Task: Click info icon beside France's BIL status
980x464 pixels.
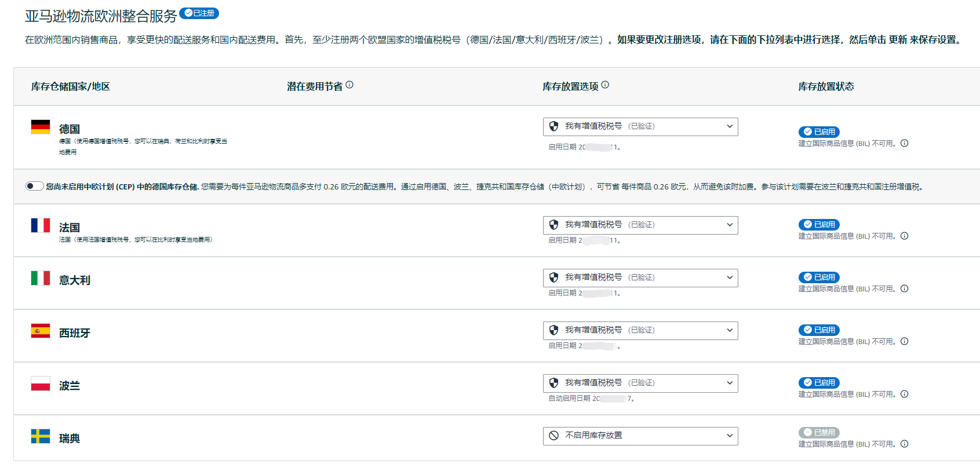Action: coord(904,236)
